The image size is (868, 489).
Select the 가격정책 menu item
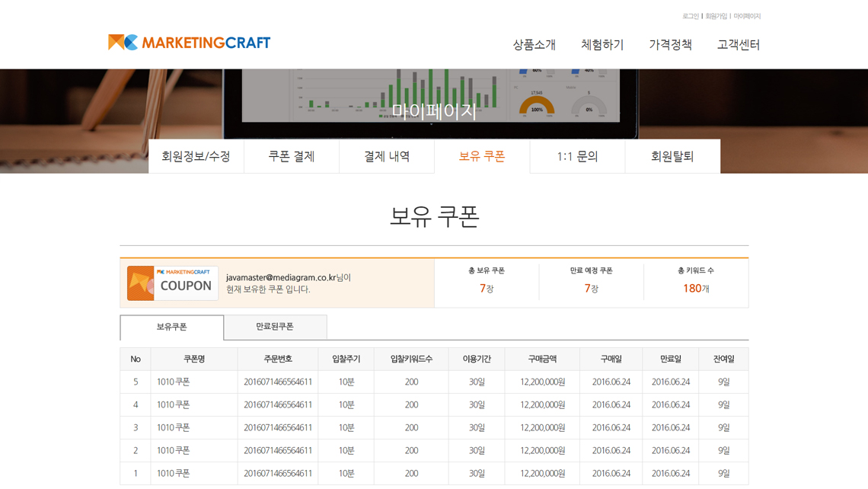(x=670, y=45)
